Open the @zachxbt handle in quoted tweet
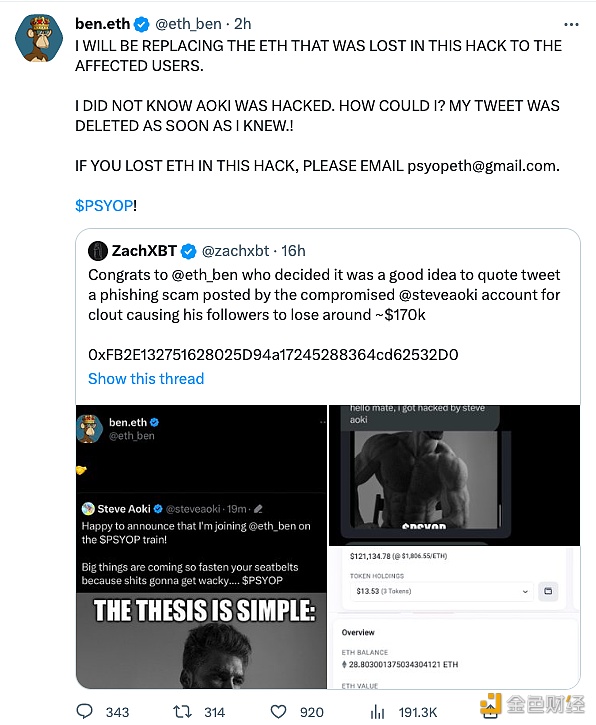The image size is (596, 725). click(235, 251)
